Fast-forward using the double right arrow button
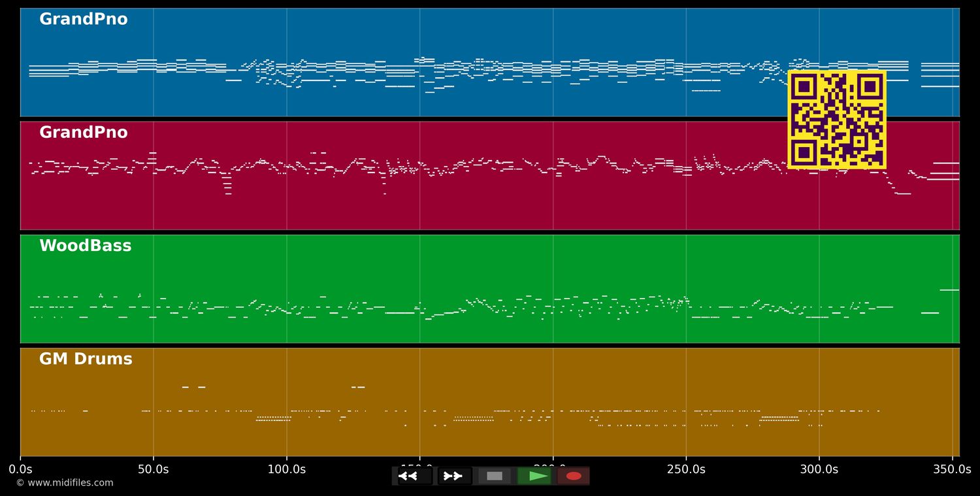Viewport: 980px width, 496px height. (x=454, y=476)
